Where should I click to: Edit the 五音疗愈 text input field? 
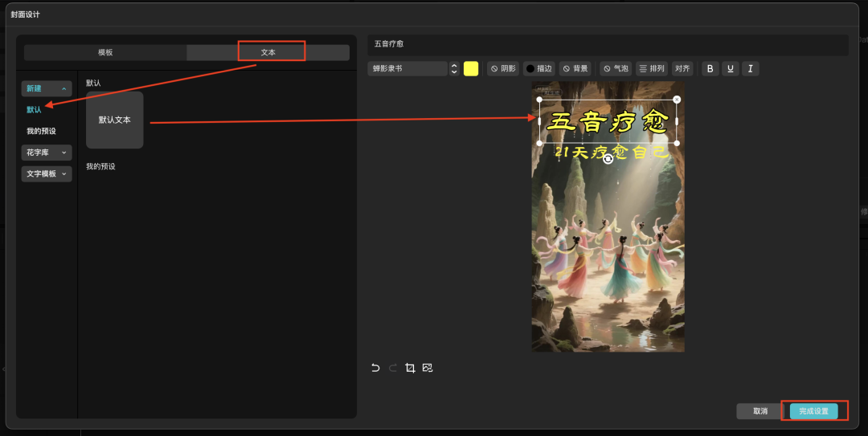click(x=608, y=44)
